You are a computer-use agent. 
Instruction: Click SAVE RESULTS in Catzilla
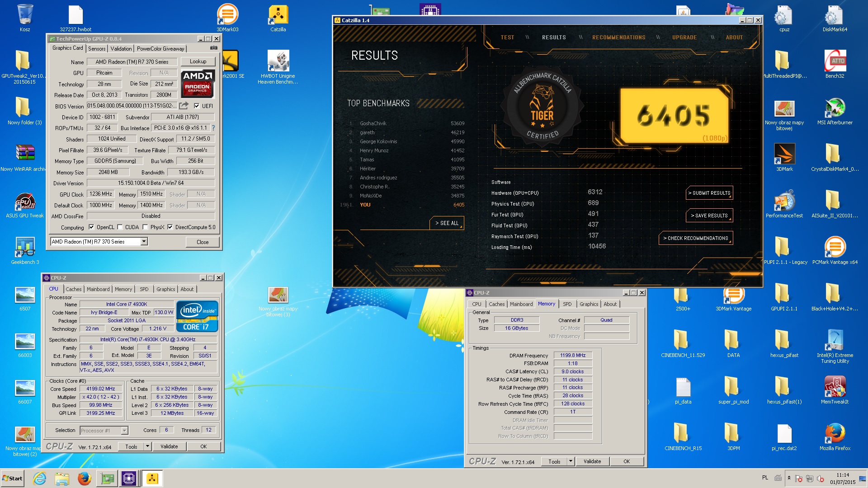(709, 216)
